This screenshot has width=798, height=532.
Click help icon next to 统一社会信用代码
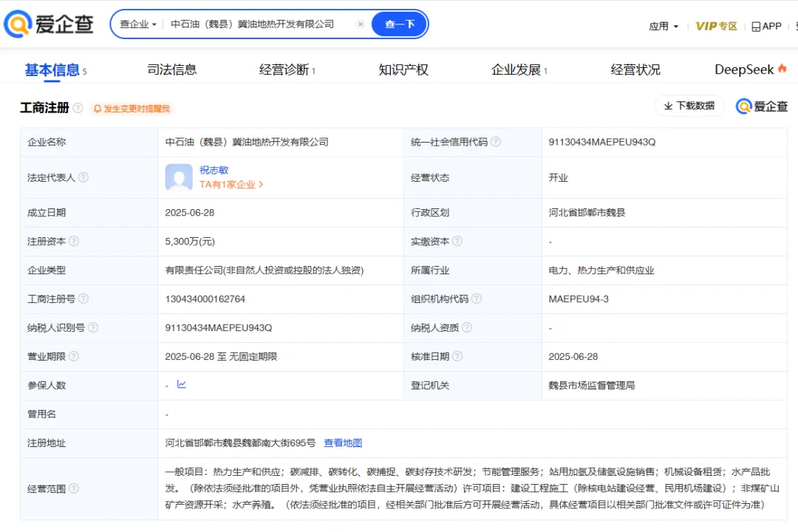(x=496, y=142)
